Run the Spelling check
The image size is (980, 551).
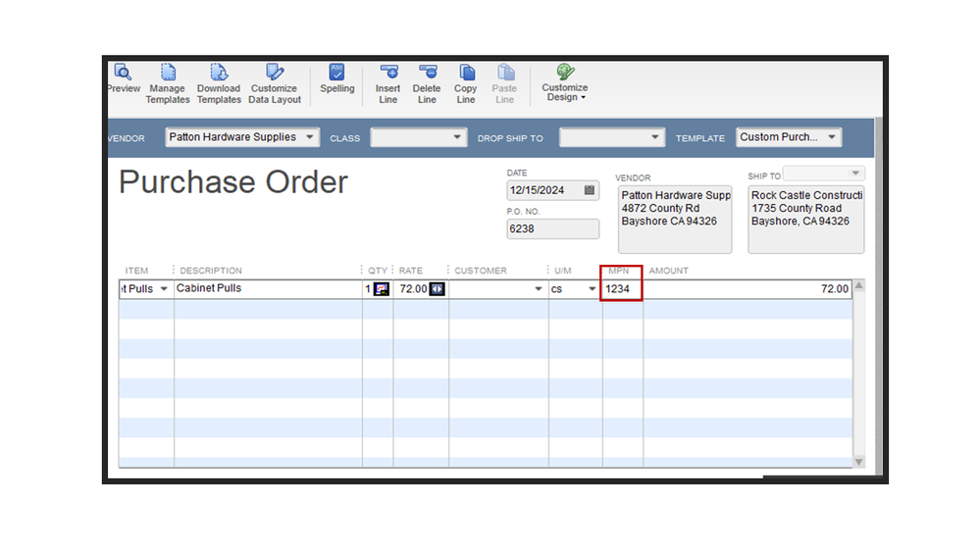click(336, 78)
